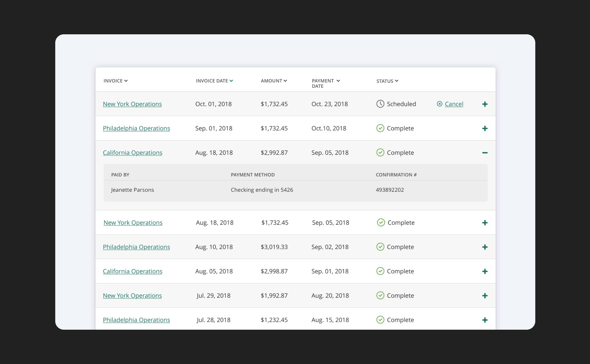
Task: Open New York Operations invoice dated Oct. 01, 2018
Action: (132, 104)
